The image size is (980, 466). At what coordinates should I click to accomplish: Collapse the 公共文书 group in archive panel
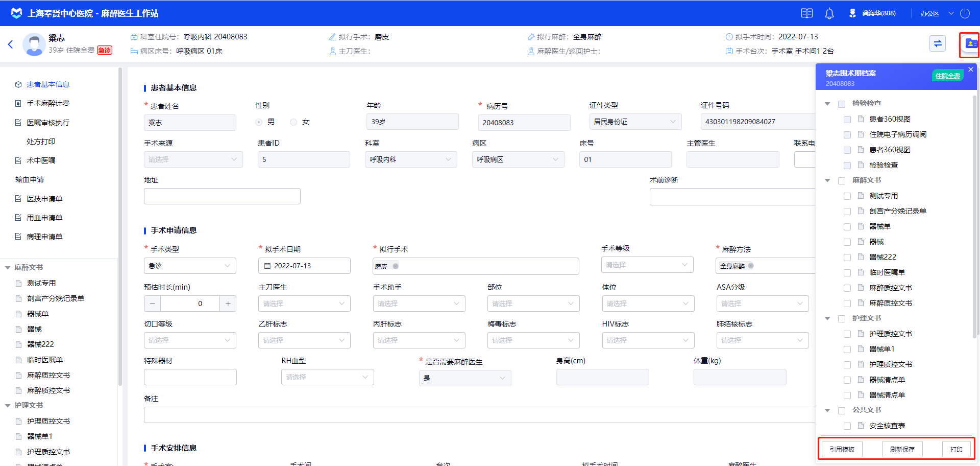[827, 410]
